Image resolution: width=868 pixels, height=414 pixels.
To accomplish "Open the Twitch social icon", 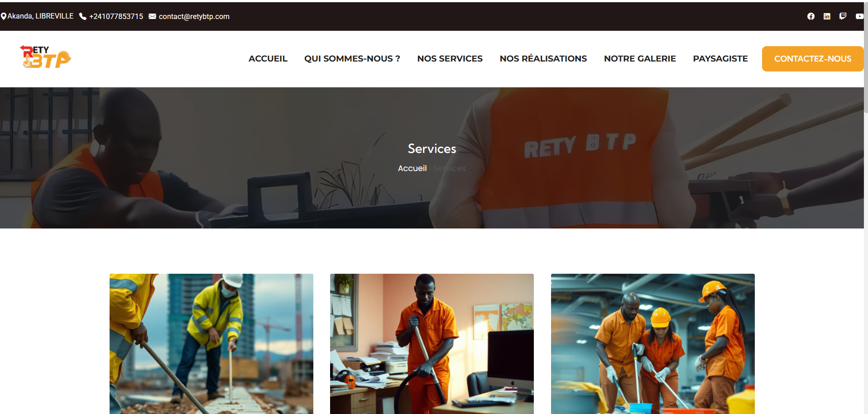I will 843,16.
